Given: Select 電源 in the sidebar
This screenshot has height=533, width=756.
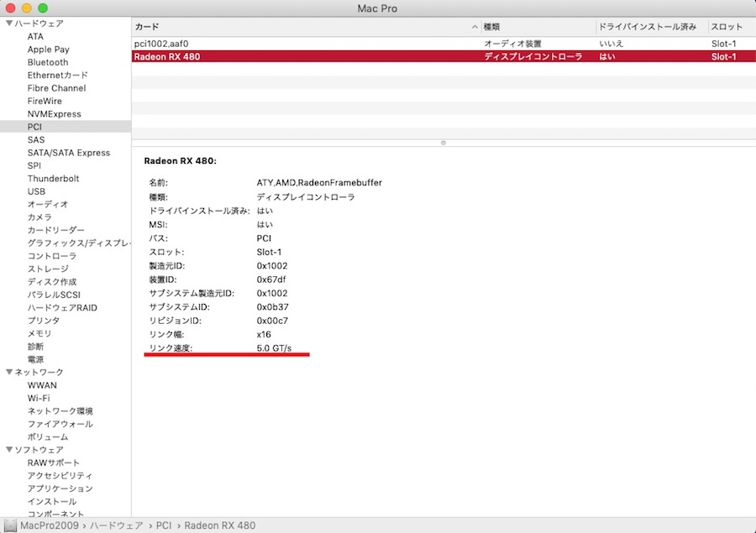Looking at the screenshot, I should pyautogui.click(x=35, y=359).
